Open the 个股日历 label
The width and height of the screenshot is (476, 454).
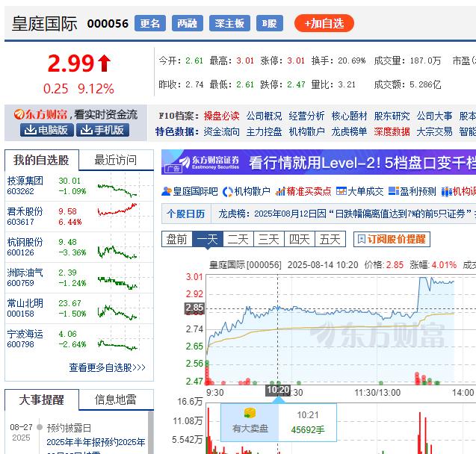click(x=185, y=214)
